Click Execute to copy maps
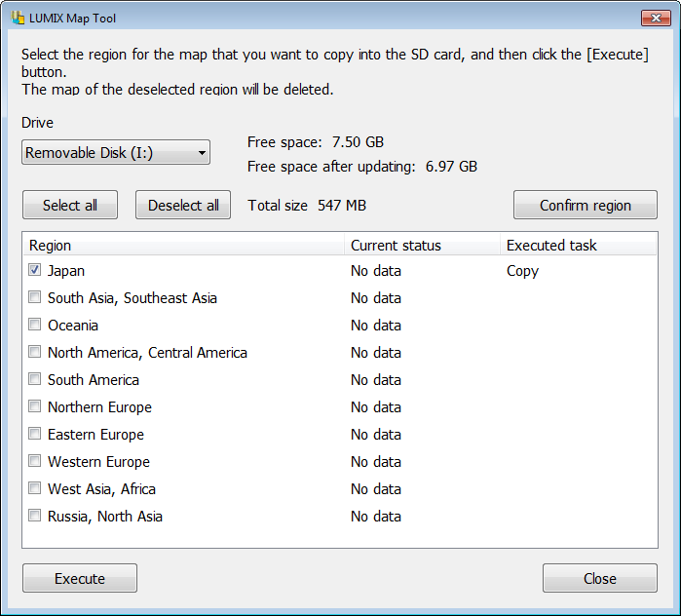Screen dimensions: 681x616 (x=80, y=578)
